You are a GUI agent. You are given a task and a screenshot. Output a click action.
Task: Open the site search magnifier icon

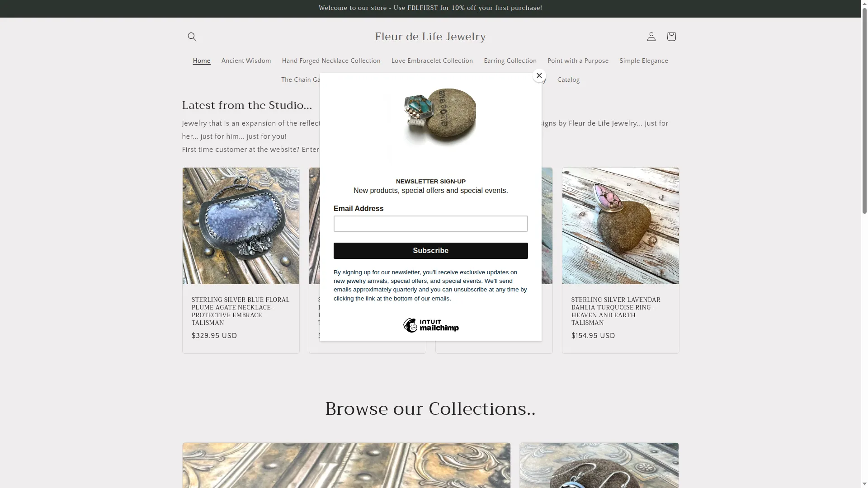pyautogui.click(x=192, y=37)
